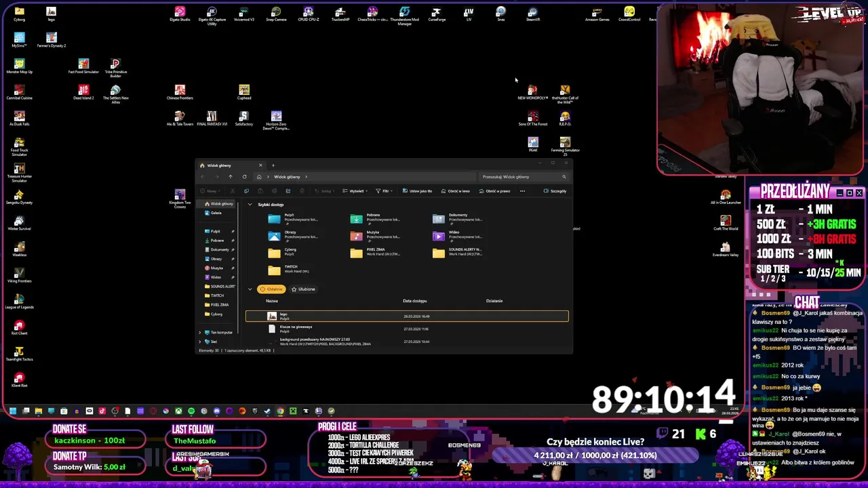Image resolution: width=868 pixels, height=488 pixels.
Task: Select the Satisfactory desktop shortcut
Action: click(244, 119)
